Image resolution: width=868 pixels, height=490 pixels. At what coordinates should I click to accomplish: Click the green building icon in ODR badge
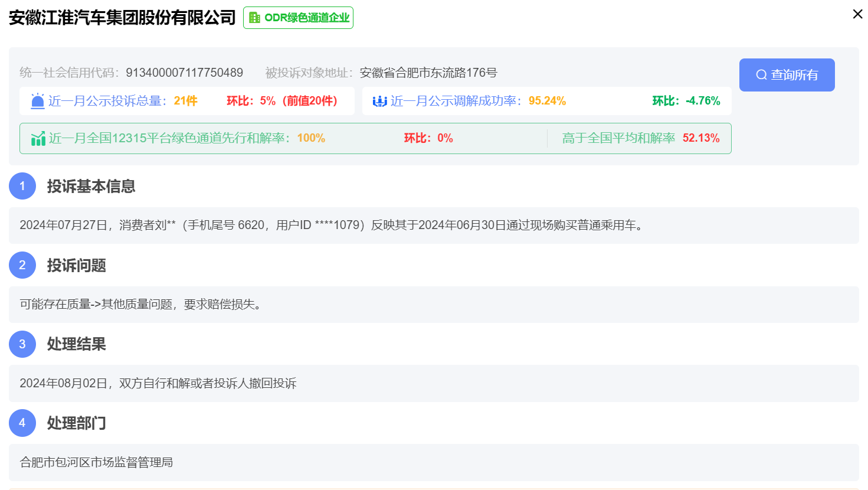[254, 17]
